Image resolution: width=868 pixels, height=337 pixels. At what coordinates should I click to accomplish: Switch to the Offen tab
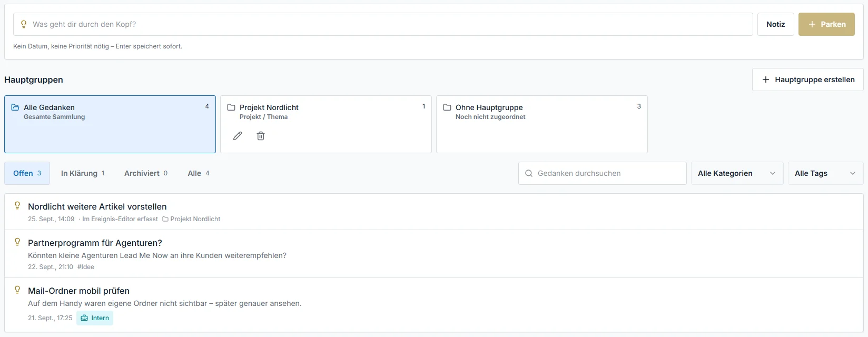click(27, 173)
